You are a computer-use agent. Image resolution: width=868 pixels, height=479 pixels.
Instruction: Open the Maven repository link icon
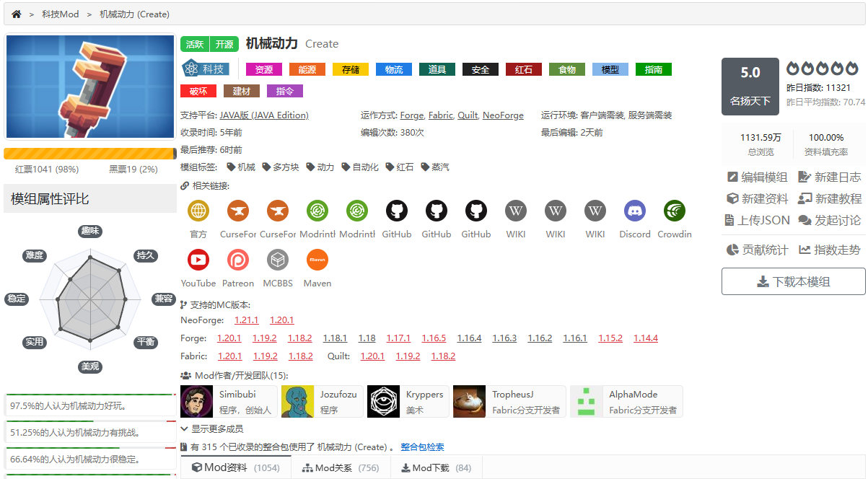tap(317, 260)
